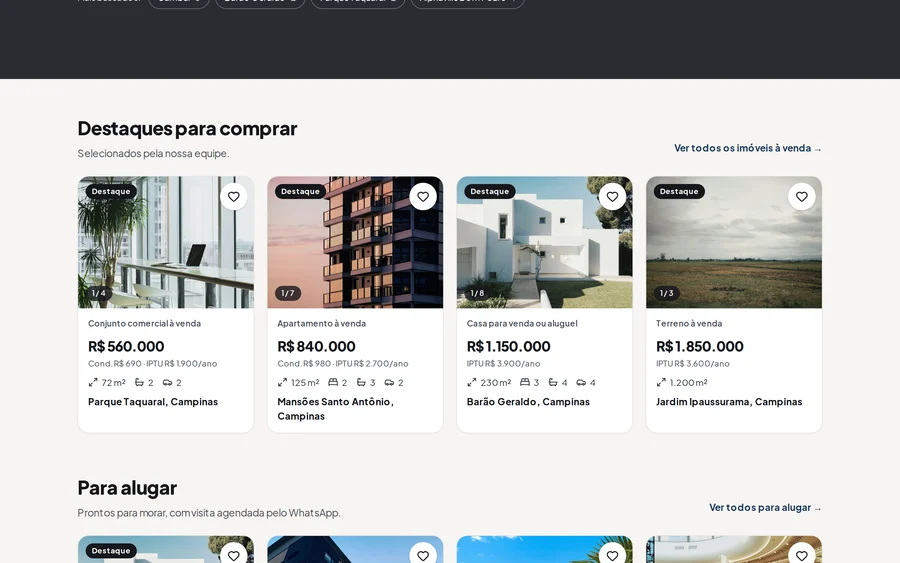Click 'IPTU R$ 3.900/ano' text

click(503, 363)
